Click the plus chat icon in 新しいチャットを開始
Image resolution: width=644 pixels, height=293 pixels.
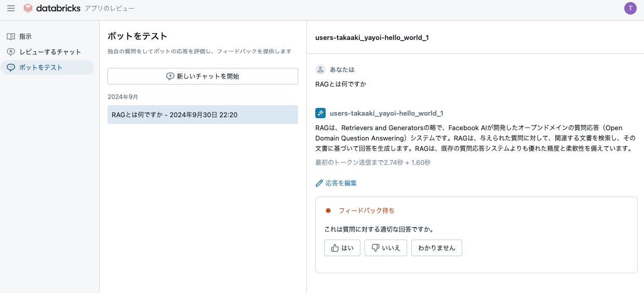(170, 76)
